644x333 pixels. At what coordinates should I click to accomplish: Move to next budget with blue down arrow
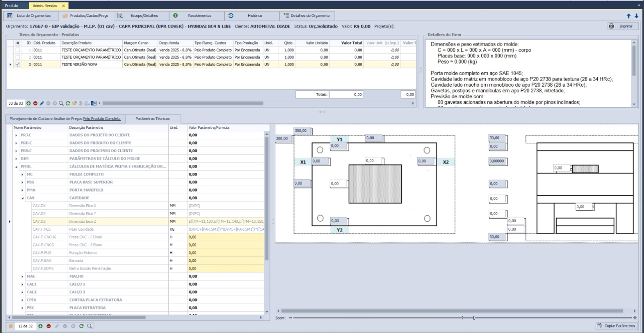[x=636, y=16]
